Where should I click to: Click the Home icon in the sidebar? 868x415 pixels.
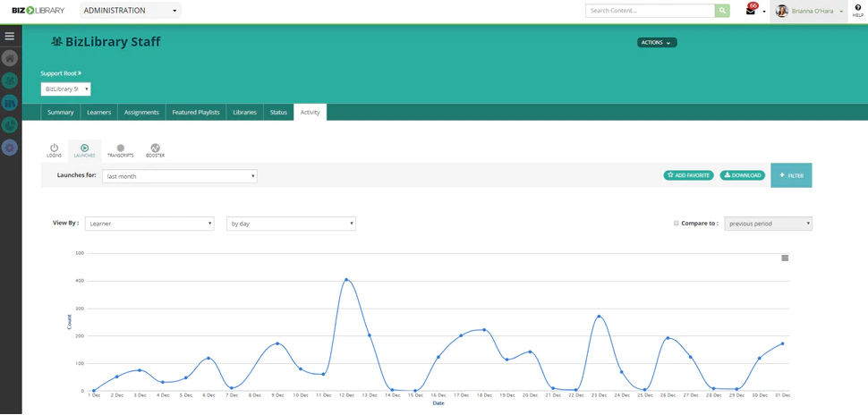(10, 58)
